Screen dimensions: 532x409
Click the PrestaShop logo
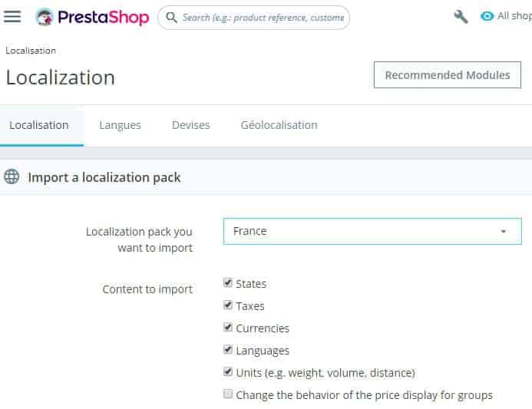coord(92,17)
